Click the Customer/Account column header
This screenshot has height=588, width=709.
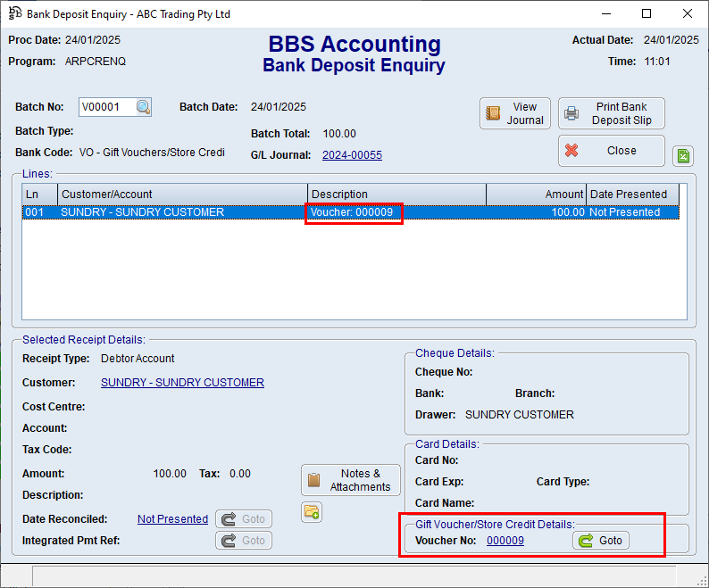pyautogui.click(x=183, y=195)
